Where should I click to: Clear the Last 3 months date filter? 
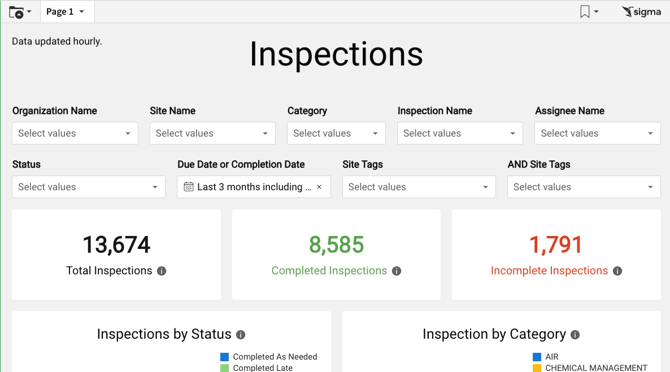coord(319,187)
